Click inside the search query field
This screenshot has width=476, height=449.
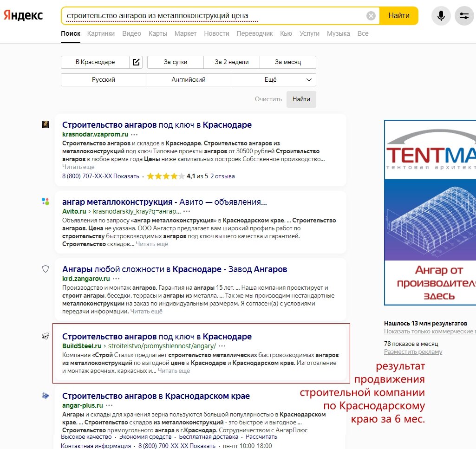(214, 16)
